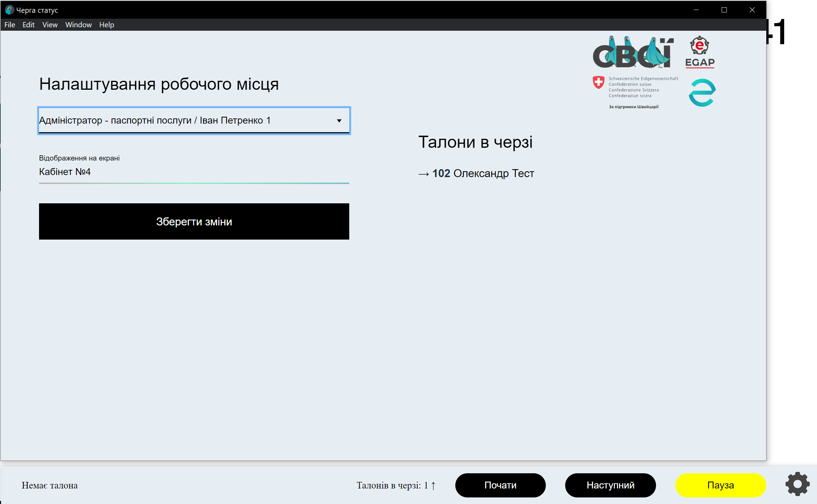Click the EGAP logo
This screenshot has height=504, width=817.
coord(700,52)
